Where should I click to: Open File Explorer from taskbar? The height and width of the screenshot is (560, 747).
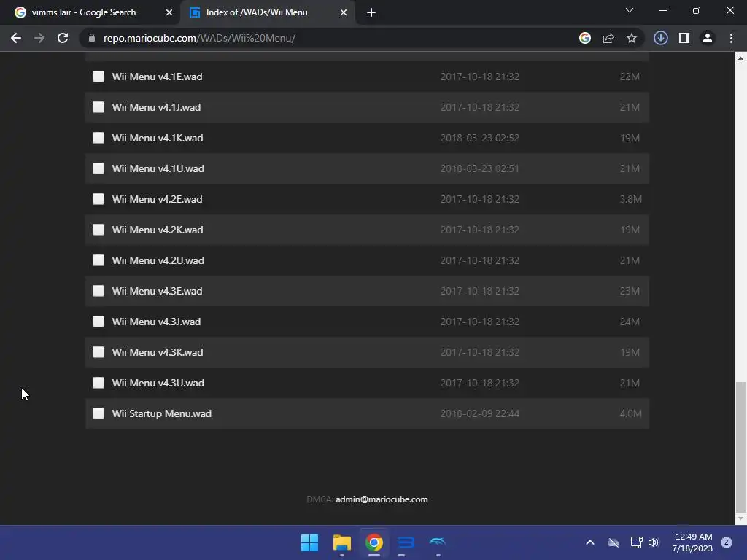point(341,542)
